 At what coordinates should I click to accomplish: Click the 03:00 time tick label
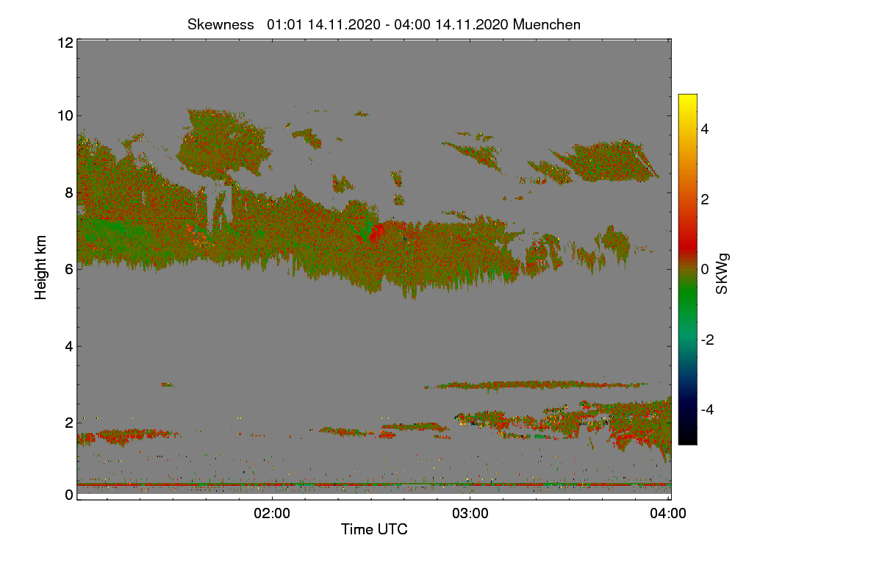pos(470,513)
